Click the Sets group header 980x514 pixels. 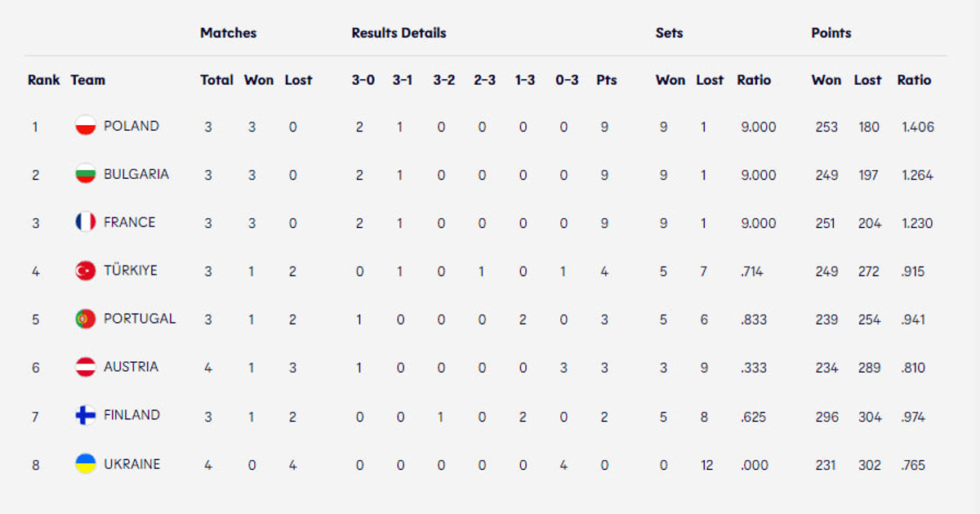669,34
